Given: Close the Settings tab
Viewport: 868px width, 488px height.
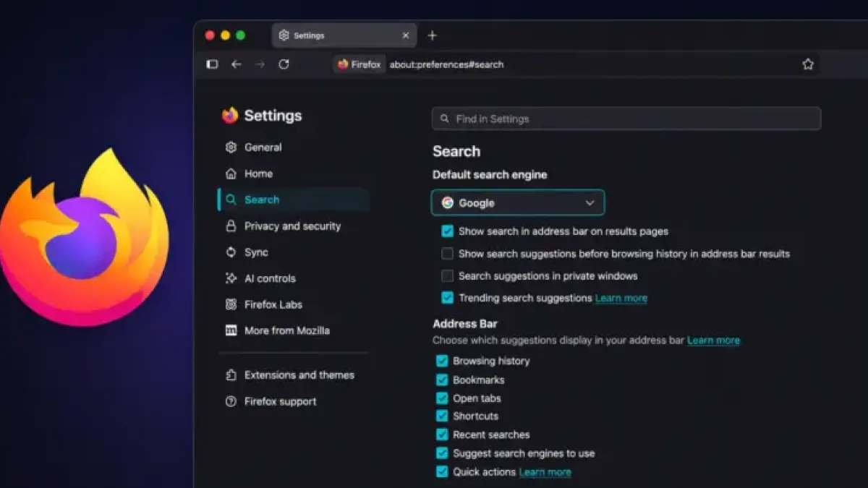Looking at the screenshot, I should (405, 35).
